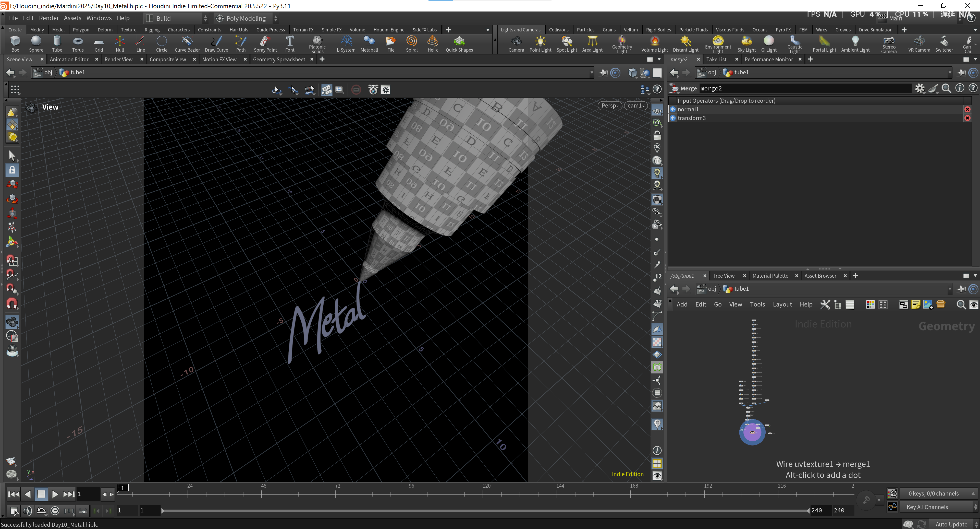
Task: Open the Merge parameter gear menu
Action: point(920,88)
